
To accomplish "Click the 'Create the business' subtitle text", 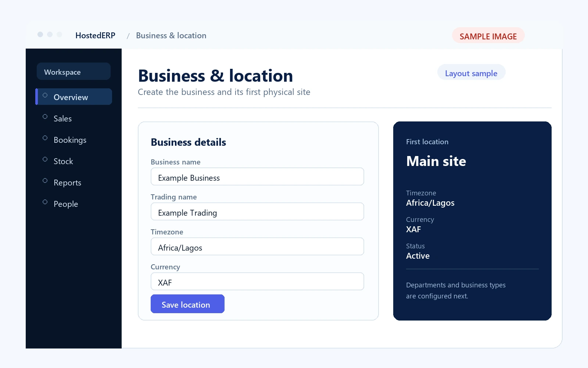I will click(x=224, y=92).
